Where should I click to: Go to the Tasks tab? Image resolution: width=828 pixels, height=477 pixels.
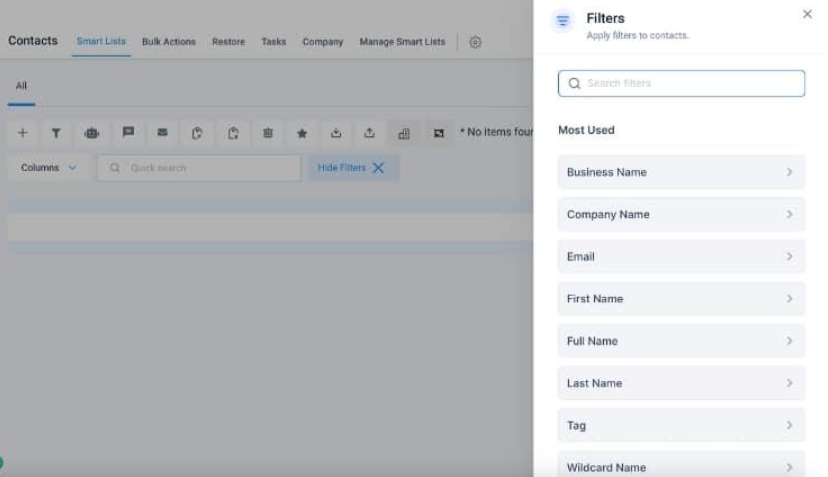pyautogui.click(x=274, y=41)
